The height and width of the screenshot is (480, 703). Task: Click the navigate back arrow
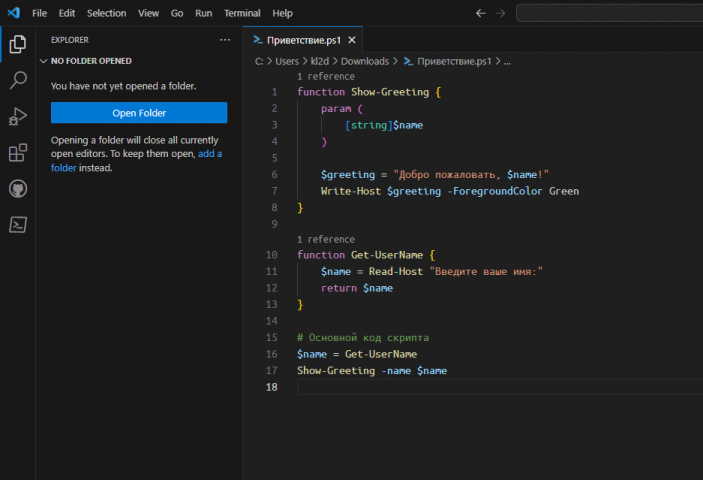481,13
